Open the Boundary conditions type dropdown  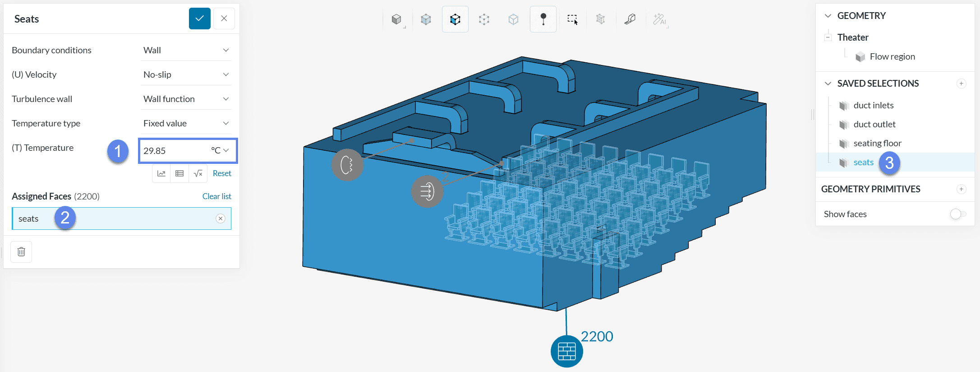[x=186, y=50]
